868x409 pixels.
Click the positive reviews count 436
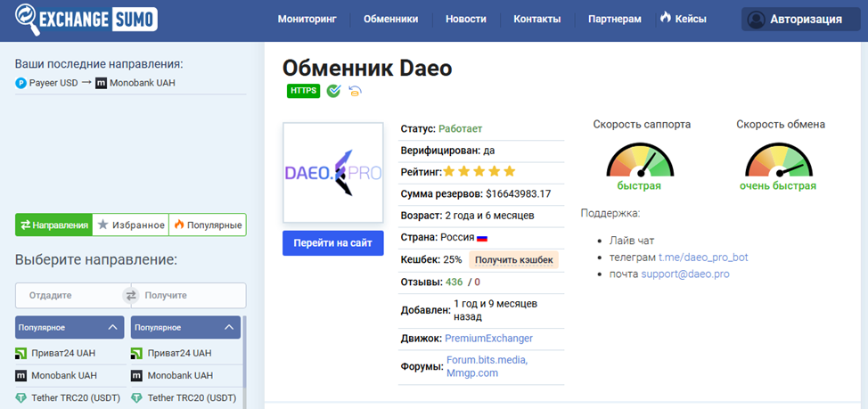tap(454, 282)
